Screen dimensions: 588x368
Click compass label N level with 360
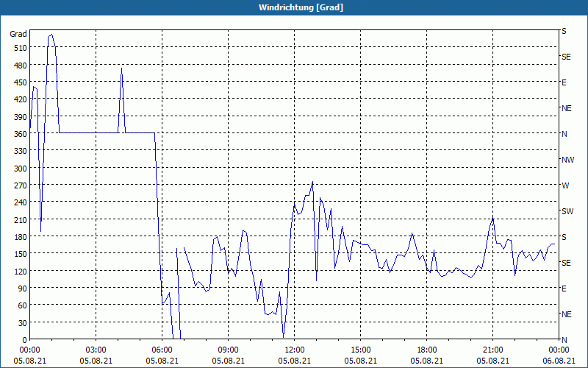[564, 134]
